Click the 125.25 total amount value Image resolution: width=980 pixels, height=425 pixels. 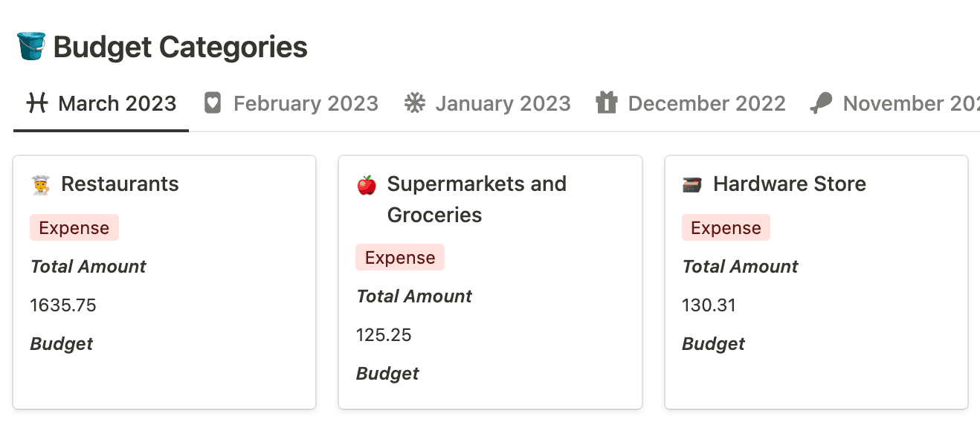[x=384, y=335]
